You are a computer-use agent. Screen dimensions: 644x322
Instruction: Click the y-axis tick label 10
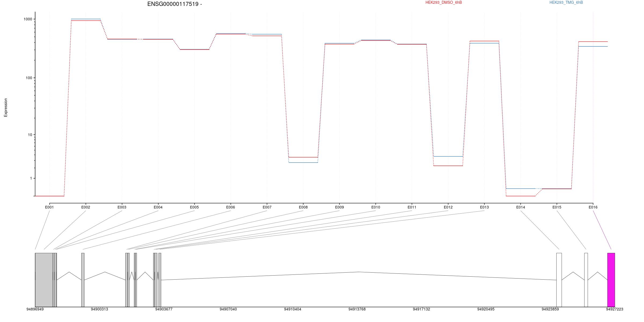tap(30, 135)
